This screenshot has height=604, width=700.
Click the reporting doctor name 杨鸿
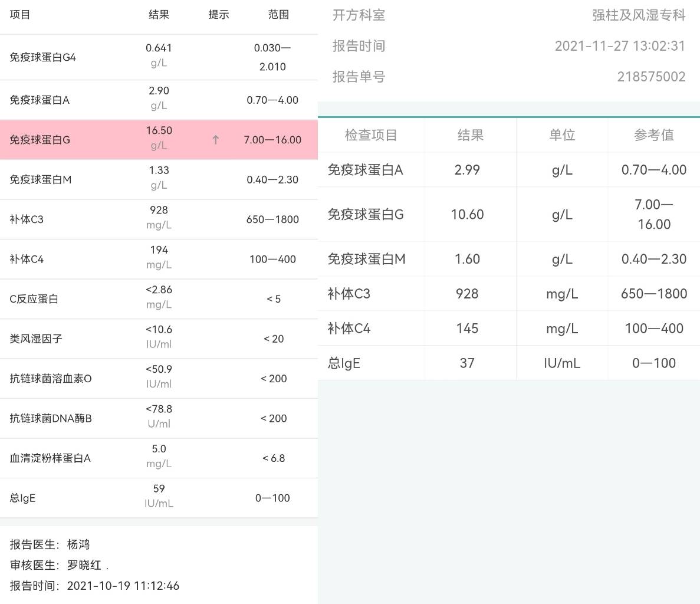pyautogui.click(x=78, y=544)
